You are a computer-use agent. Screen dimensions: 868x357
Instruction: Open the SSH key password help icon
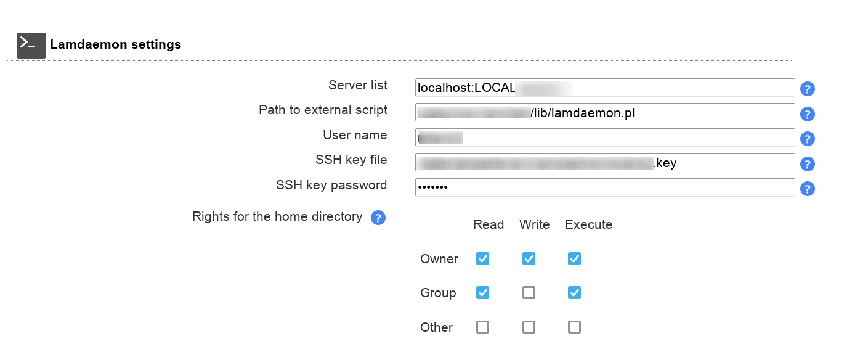point(807,189)
